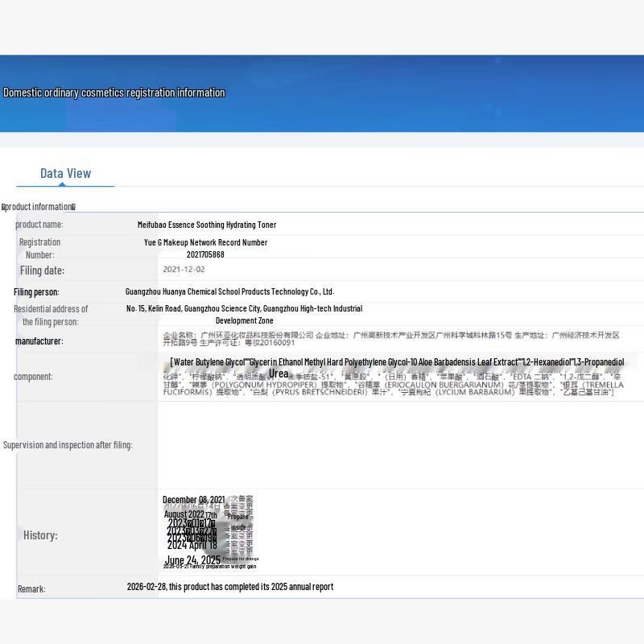This screenshot has height=644, width=644.
Task: Select filing person 'Guangzhou Huanya Chemical School Products Technology'
Action: click(x=229, y=291)
